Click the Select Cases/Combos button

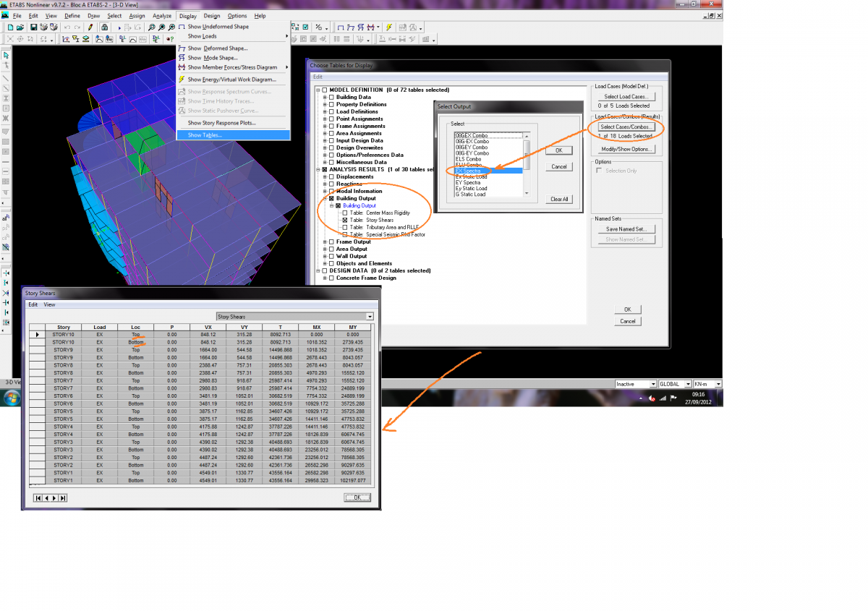627,127
